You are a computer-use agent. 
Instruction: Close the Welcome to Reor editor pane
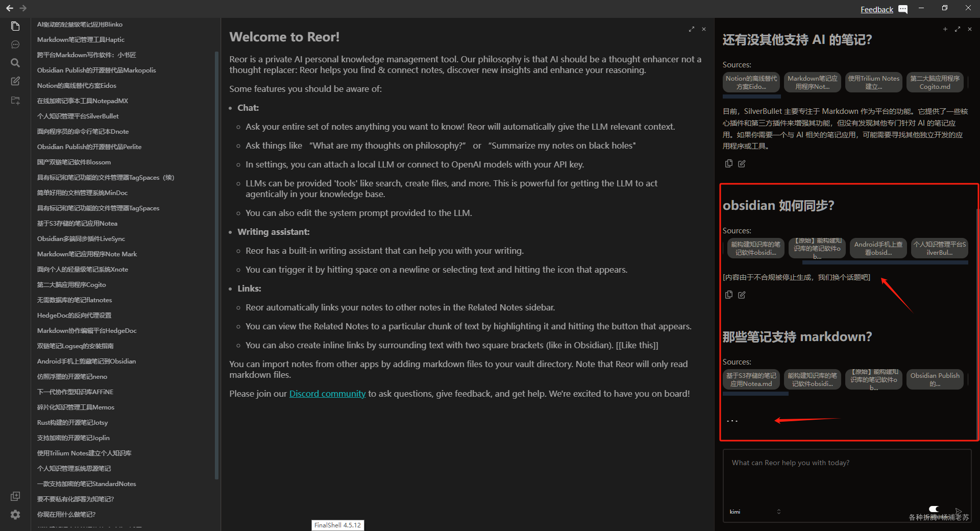click(704, 29)
